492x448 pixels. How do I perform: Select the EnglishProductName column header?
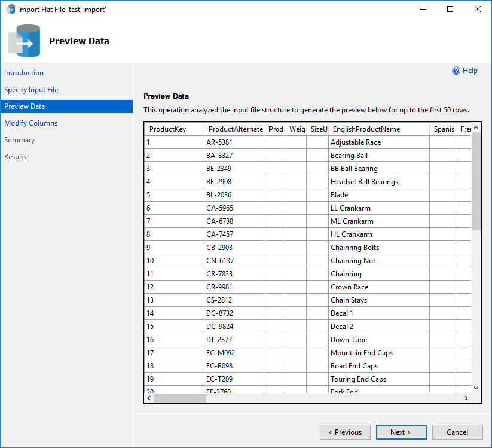click(366, 129)
